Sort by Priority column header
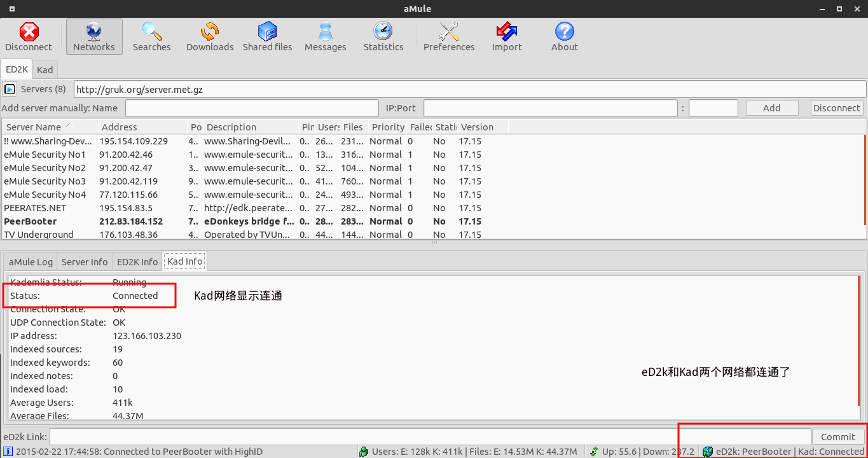The height and width of the screenshot is (458, 868). [x=388, y=127]
